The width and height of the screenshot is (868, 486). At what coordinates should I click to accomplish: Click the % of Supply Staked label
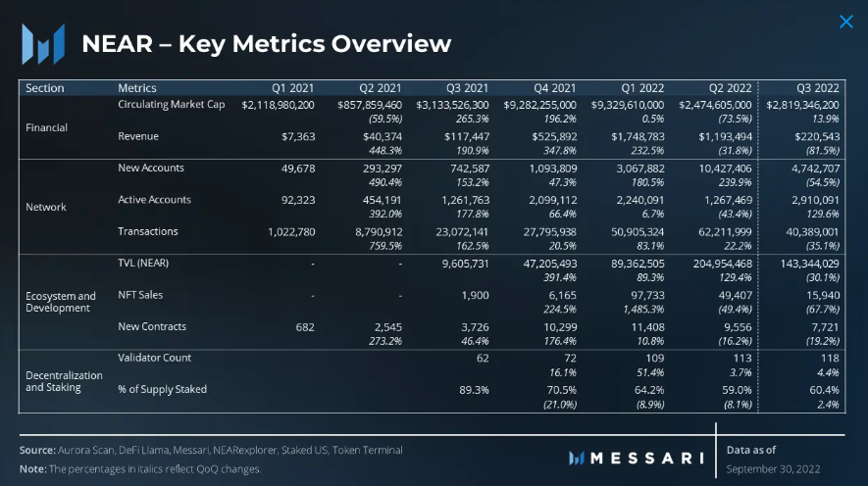coord(162,389)
